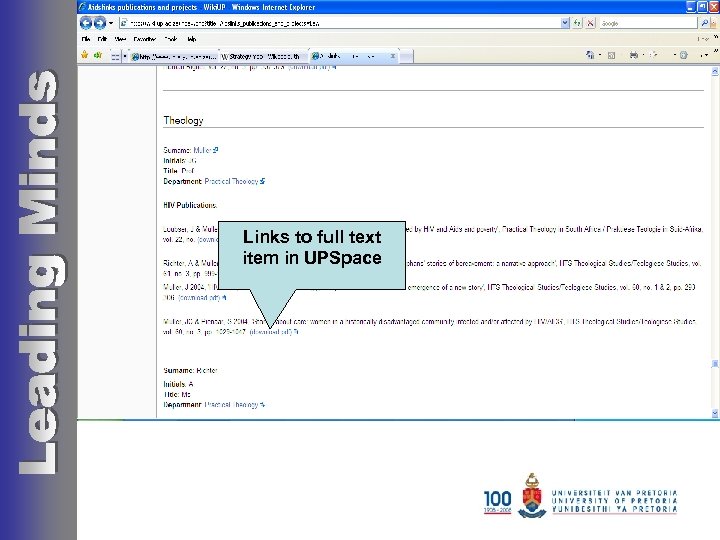Image resolution: width=720 pixels, height=540 pixels.
Task: Switch to the Strategy Wikipedia tab
Action: pos(264,56)
